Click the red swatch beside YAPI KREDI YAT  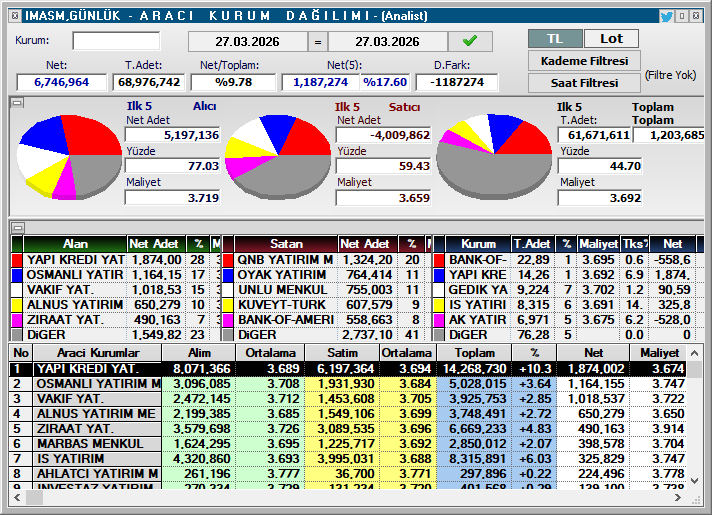[16, 260]
